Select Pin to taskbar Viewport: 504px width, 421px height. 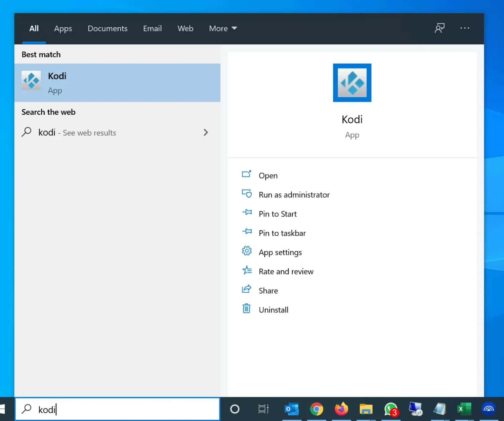pyautogui.click(x=282, y=233)
